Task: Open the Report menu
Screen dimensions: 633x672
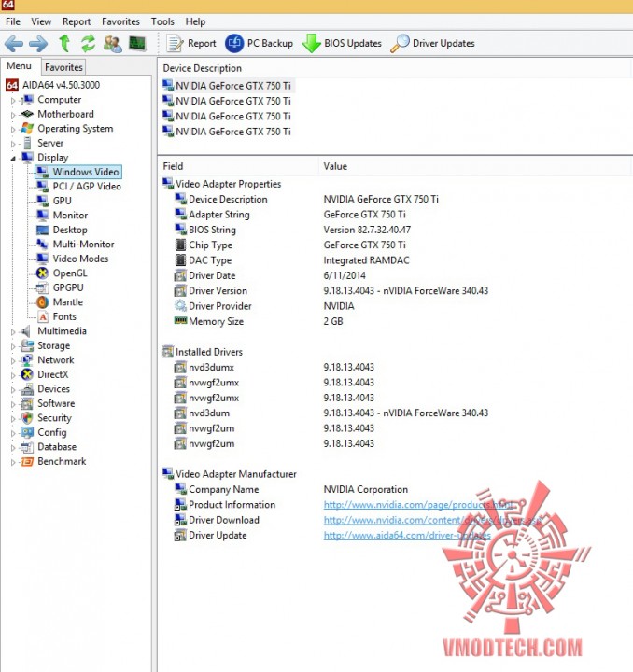Action: coord(77,21)
